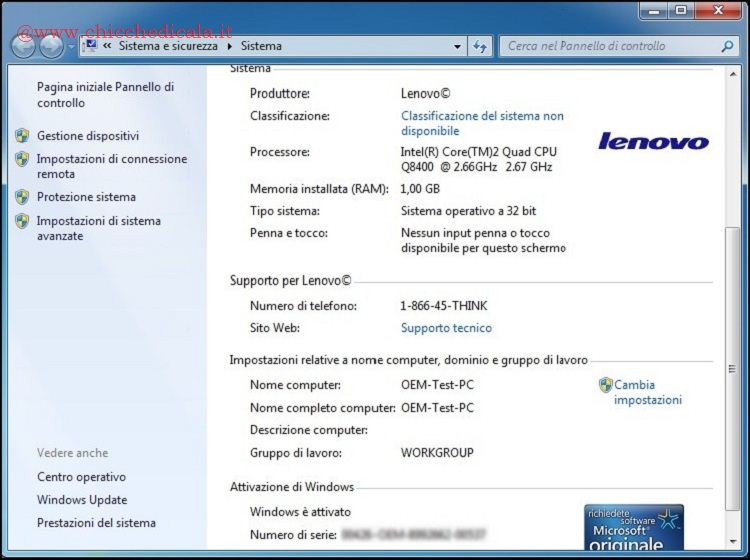
Task: Click the control panel icon in address bar
Action: pyautogui.click(x=91, y=46)
